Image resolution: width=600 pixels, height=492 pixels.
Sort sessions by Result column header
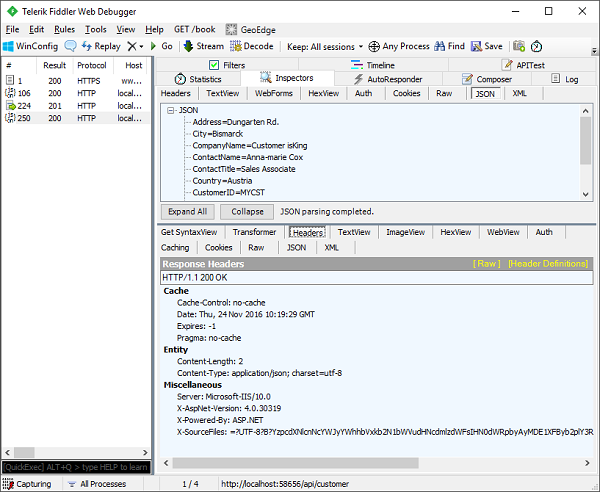pyautogui.click(x=54, y=65)
